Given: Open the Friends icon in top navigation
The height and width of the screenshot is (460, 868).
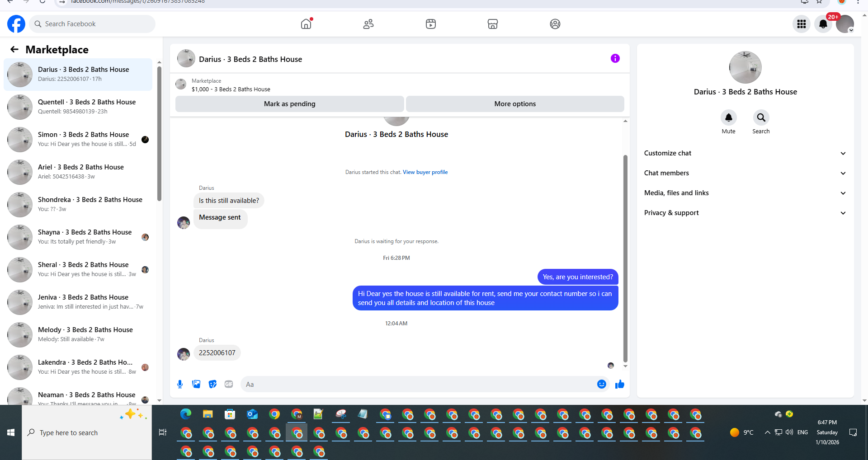Looking at the screenshot, I should (368, 24).
